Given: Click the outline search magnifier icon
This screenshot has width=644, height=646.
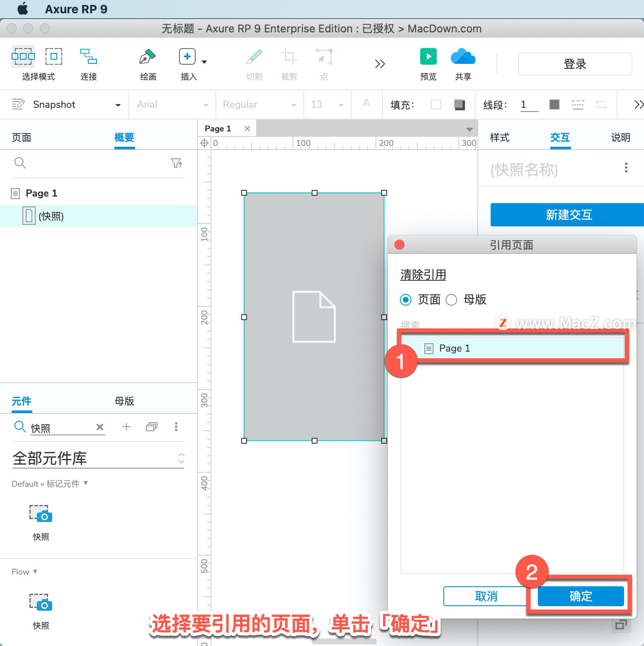Looking at the screenshot, I should (20, 163).
